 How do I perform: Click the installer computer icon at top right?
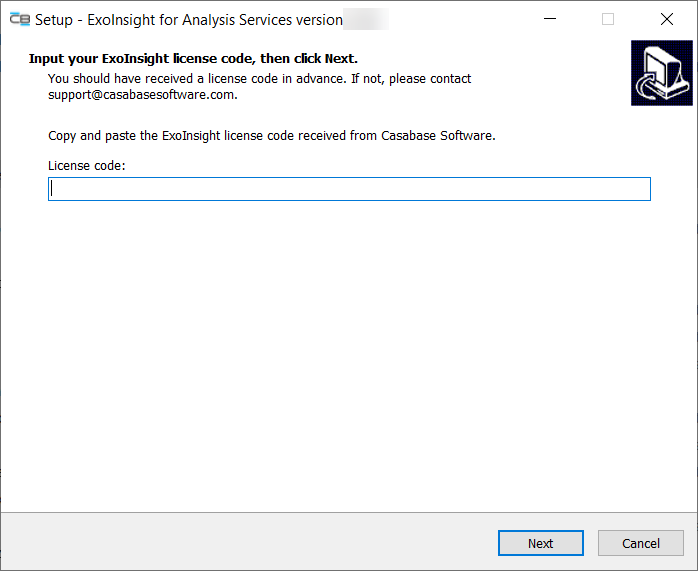pos(657,73)
